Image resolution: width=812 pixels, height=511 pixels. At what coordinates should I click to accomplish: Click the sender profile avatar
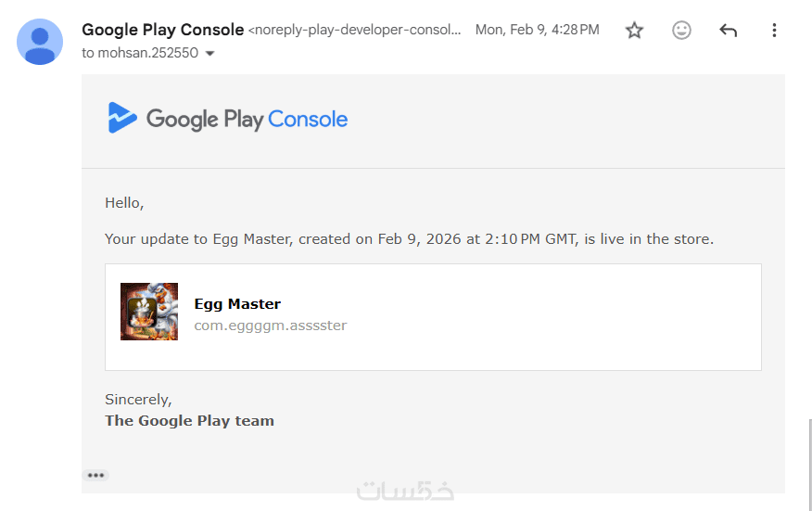coord(40,42)
